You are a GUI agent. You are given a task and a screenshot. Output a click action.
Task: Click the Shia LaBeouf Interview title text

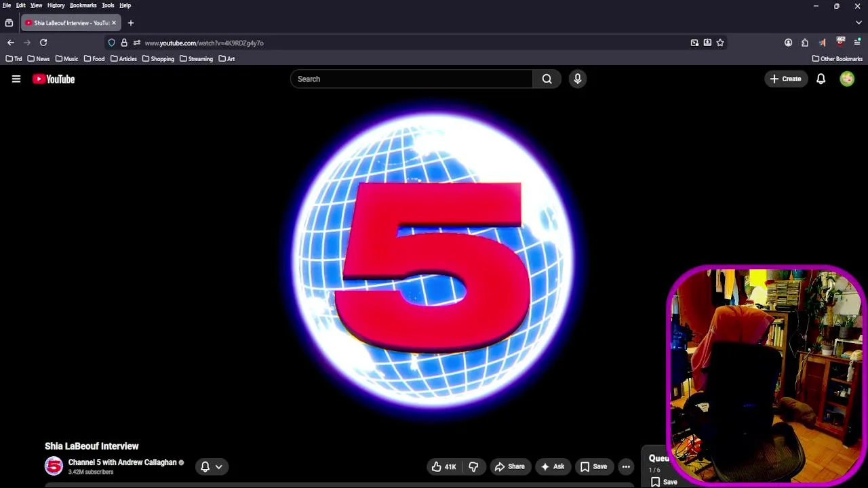click(x=92, y=446)
